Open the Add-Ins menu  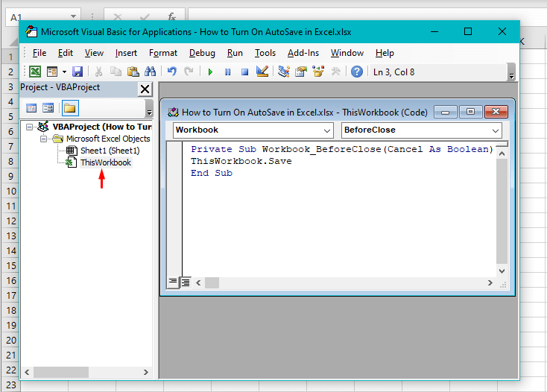pyautogui.click(x=303, y=53)
